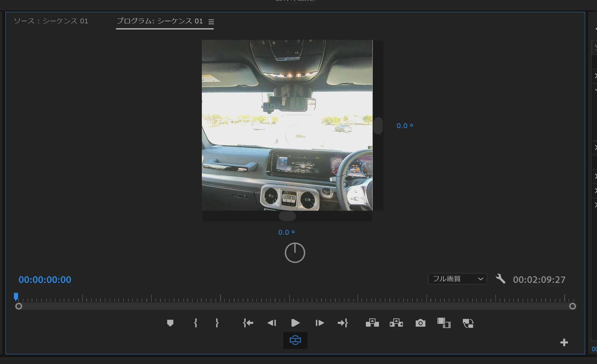The width and height of the screenshot is (597, 364).
Task: Click the Mark Out bracket icon
Action: pos(217,323)
